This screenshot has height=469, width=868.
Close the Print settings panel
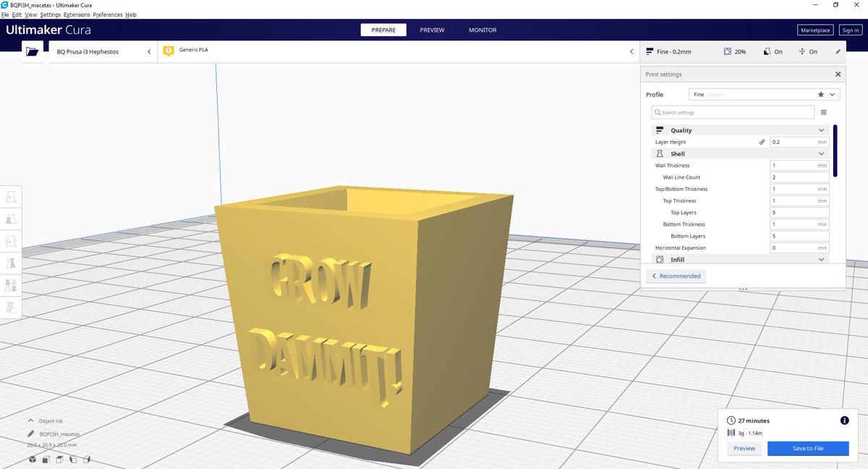(x=838, y=74)
